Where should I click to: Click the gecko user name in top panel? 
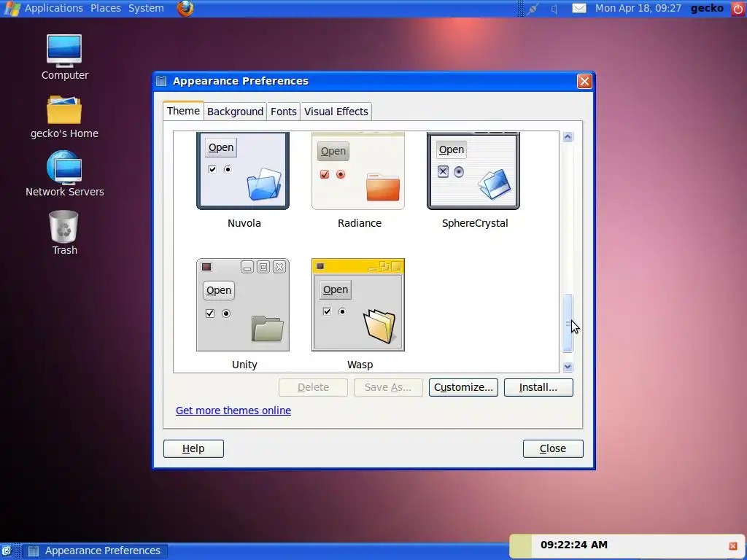click(707, 8)
